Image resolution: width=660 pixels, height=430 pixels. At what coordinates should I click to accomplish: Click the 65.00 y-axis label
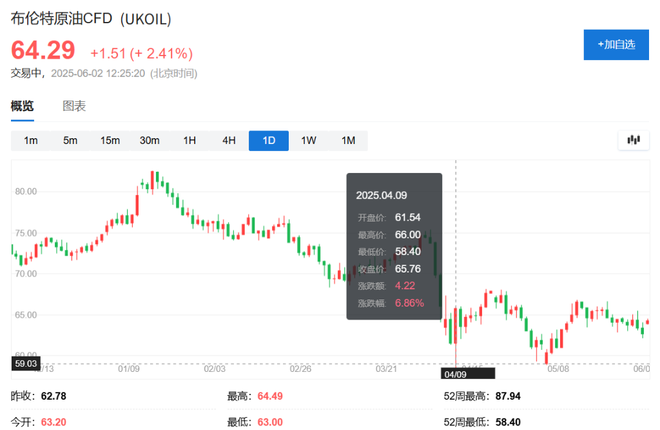[x=26, y=315]
